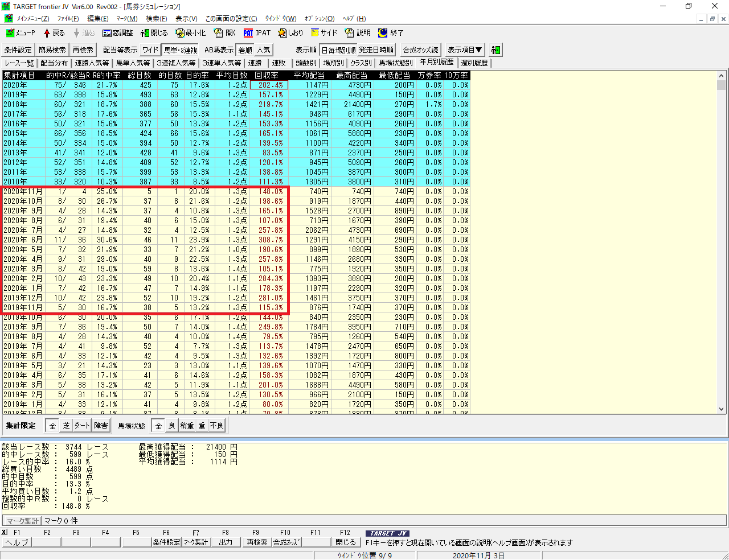Open the この画面の設定 menu

tap(231, 19)
